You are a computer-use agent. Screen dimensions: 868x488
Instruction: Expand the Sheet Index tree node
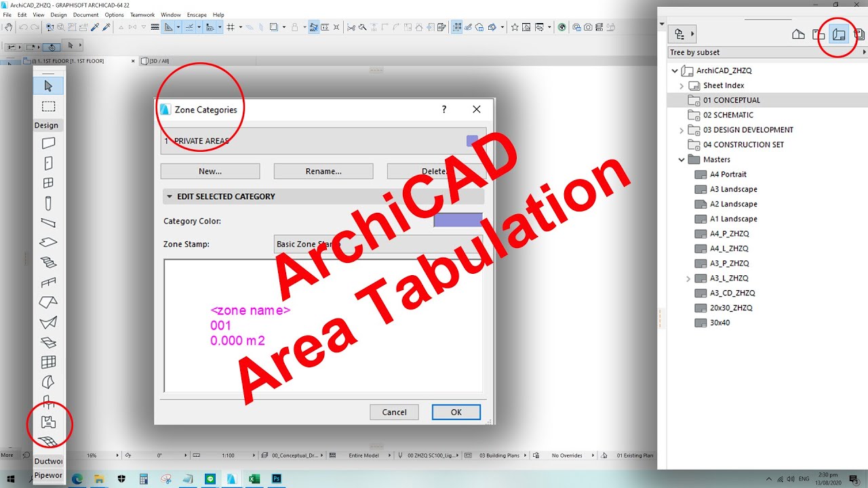coord(682,85)
